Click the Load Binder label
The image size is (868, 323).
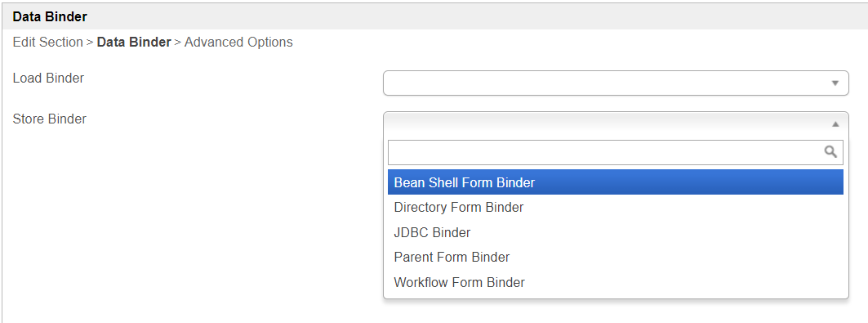coord(48,79)
